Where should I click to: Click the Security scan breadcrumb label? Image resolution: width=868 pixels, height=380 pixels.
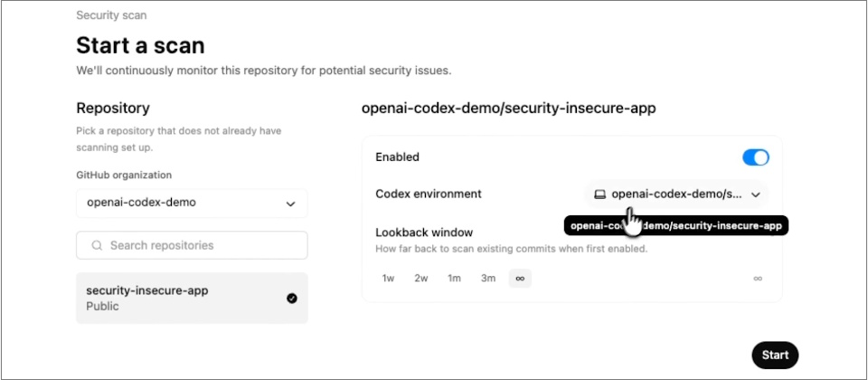[x=111, y=15]
